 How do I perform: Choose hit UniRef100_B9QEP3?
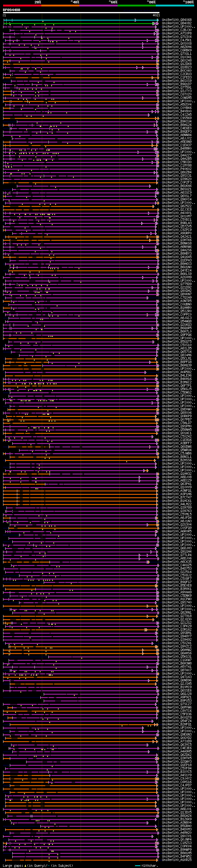pyautogui.click(x=177, y=132)
